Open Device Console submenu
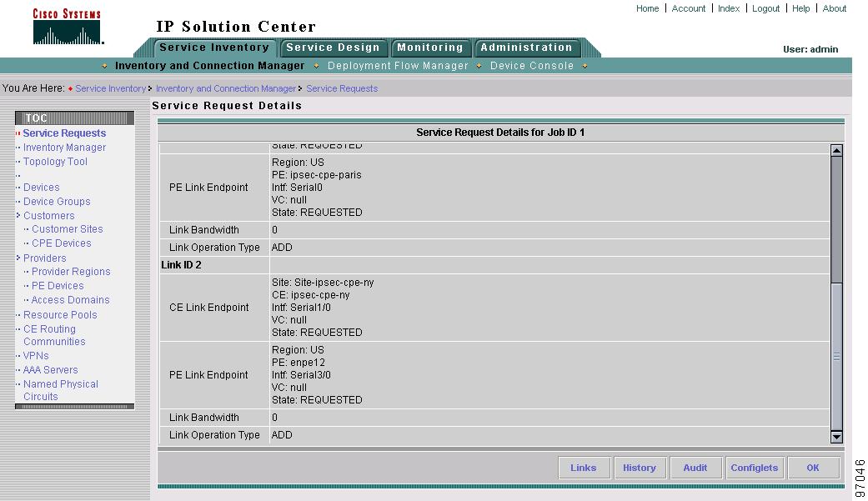The width and height of the screenshot is (868, 501). pyautogui.click(x=532, y=66)
